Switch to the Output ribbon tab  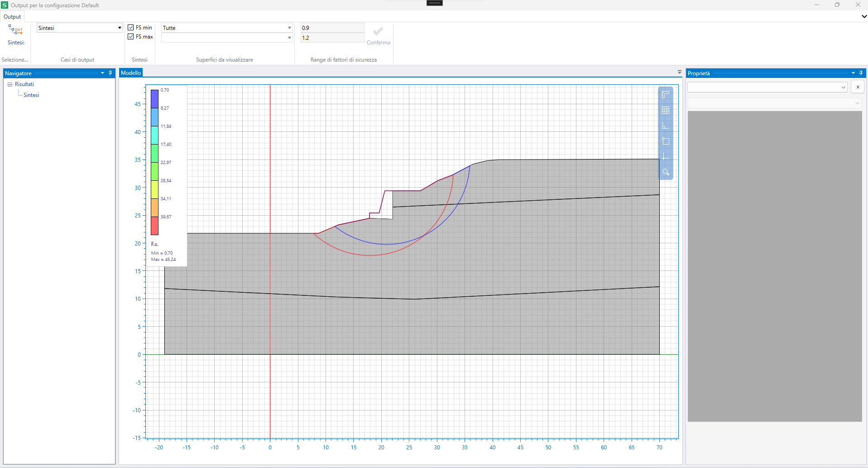click(x=12, y=17)
